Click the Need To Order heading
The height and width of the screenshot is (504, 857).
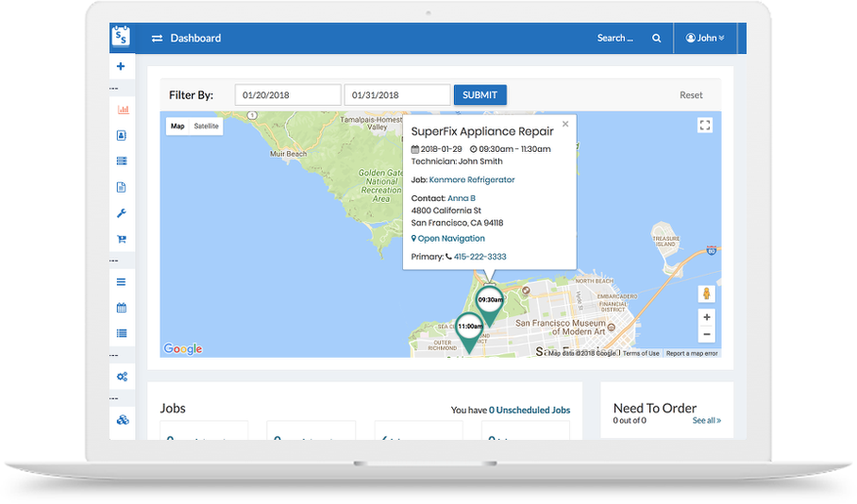(655, 409)
